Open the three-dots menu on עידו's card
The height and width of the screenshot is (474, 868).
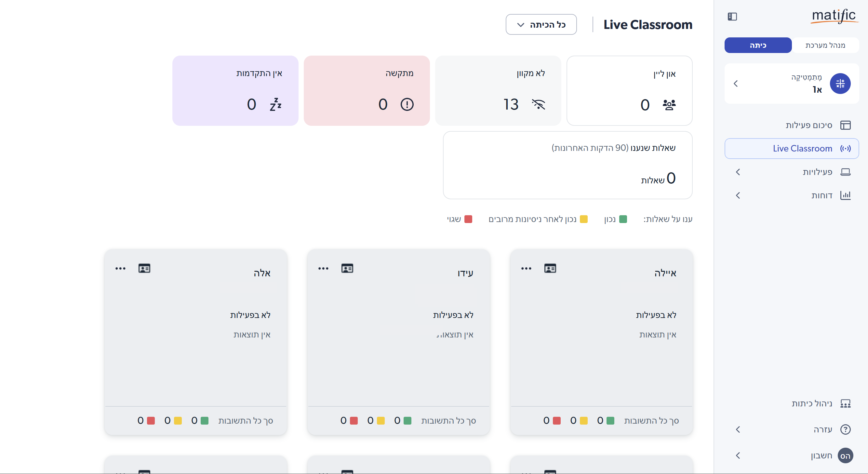click(x=323, y=269)
